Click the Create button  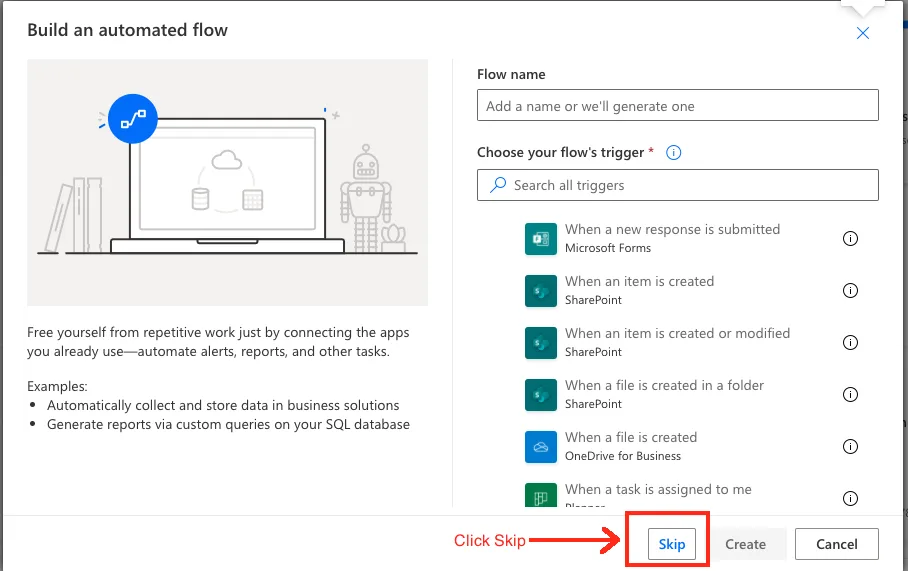click(745, 544)
